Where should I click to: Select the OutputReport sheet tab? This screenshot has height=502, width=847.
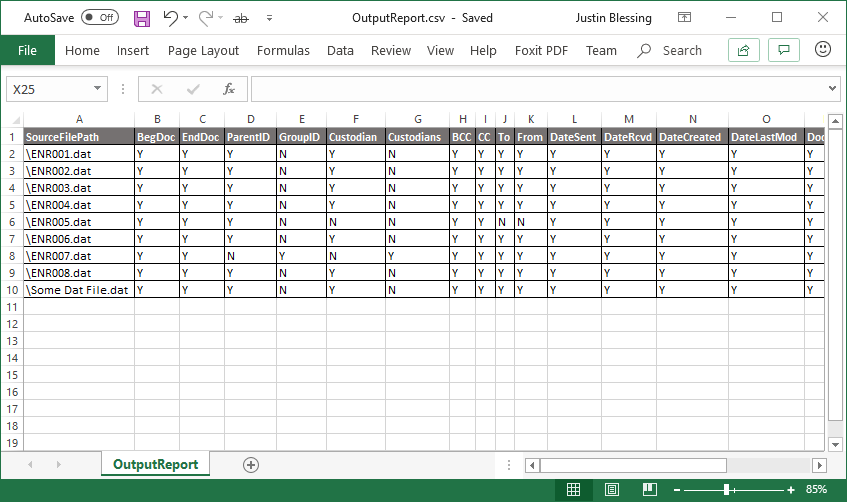(155, 464)
